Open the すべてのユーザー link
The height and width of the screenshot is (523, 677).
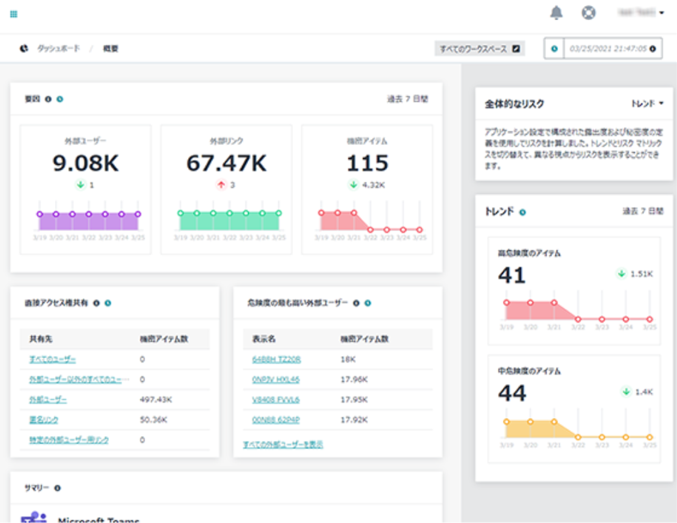click(x=52, y=359)
